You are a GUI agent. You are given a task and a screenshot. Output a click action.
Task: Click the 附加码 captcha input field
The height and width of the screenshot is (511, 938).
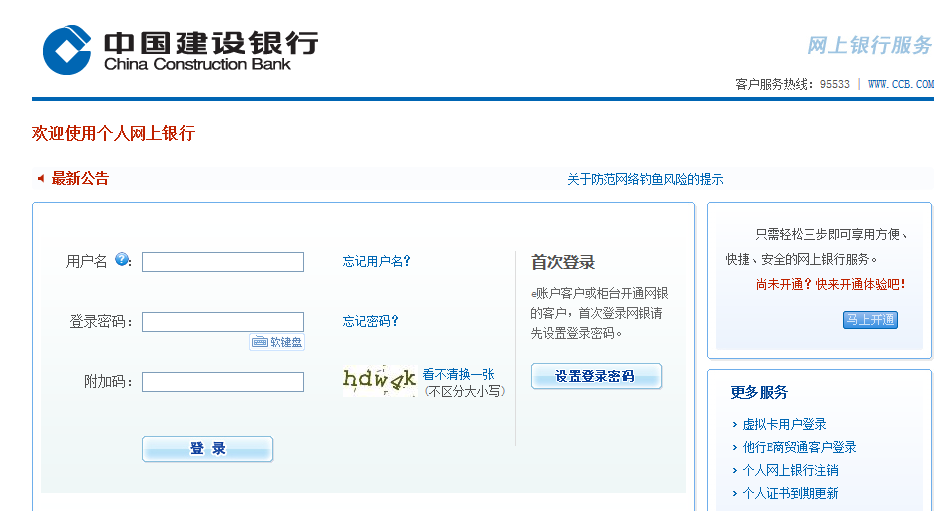[x=223, y=382]
